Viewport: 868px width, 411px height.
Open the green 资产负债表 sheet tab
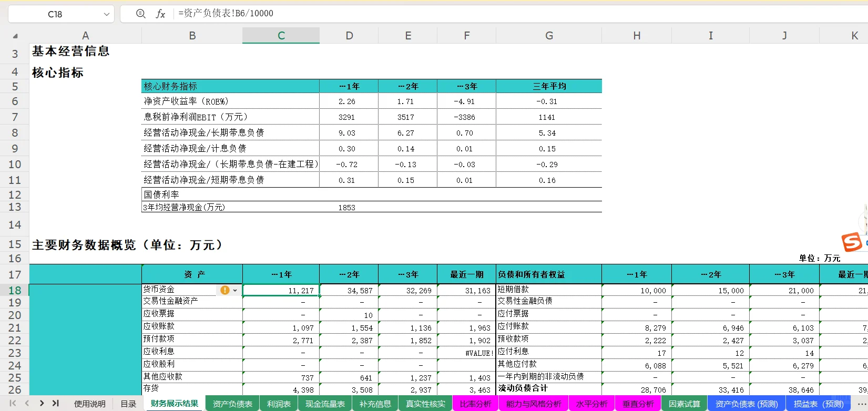pyautogui.click(x=232, y=404)
